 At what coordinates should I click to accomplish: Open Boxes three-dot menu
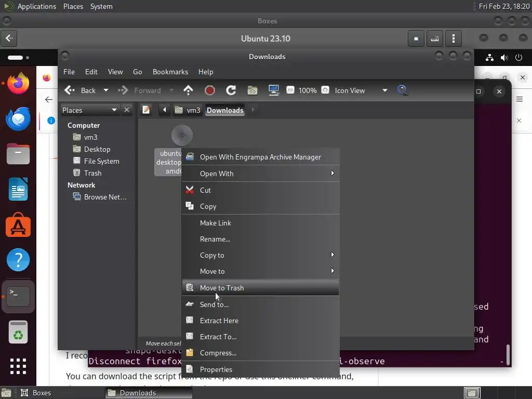pos(454,38)
